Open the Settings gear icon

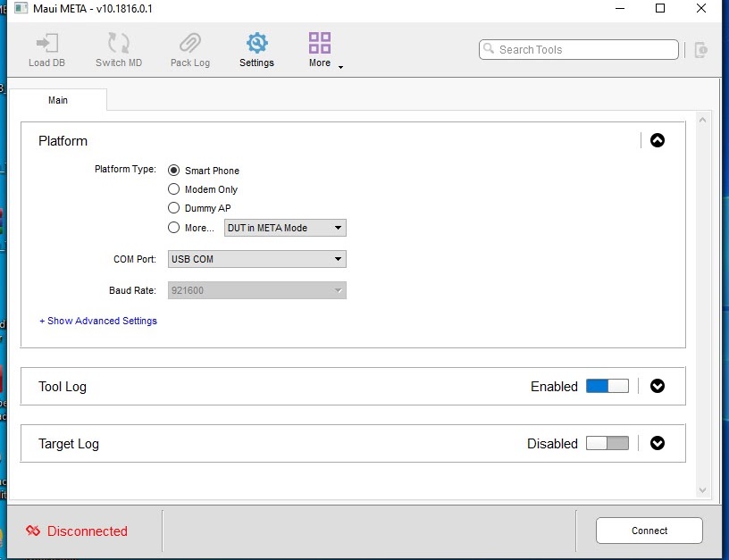pos(256,43)
